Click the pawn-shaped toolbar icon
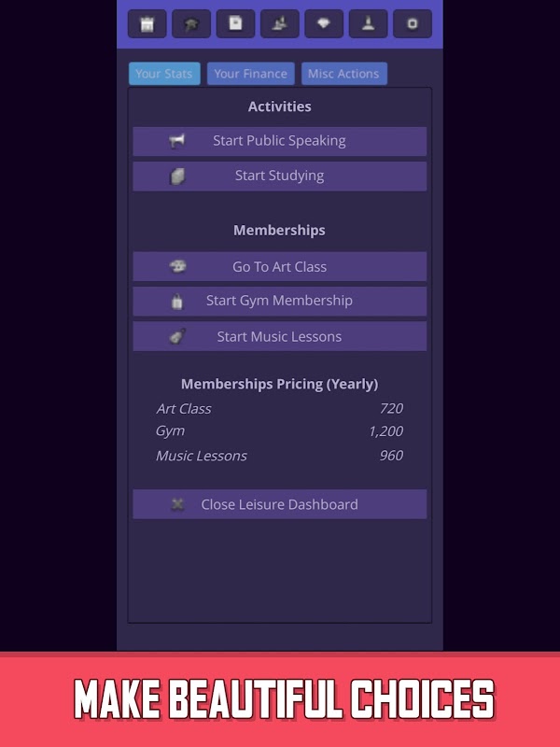 click(368, 23)
